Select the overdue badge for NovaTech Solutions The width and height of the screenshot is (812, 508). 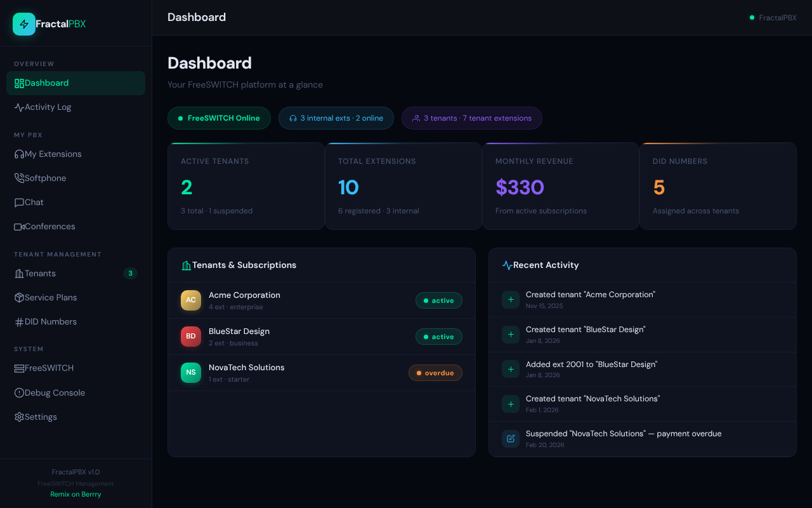(435, 373)
